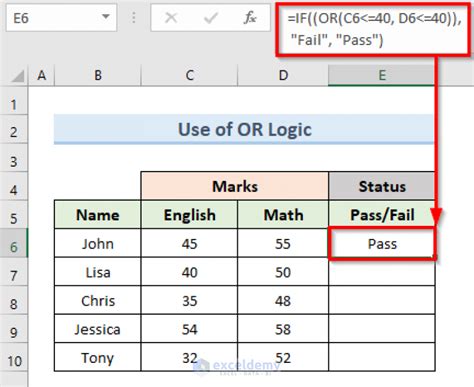The width and height of the screenshot is (474, 387).
Task: Click the three-dot handle beside the Name Box
Action: 134,18
